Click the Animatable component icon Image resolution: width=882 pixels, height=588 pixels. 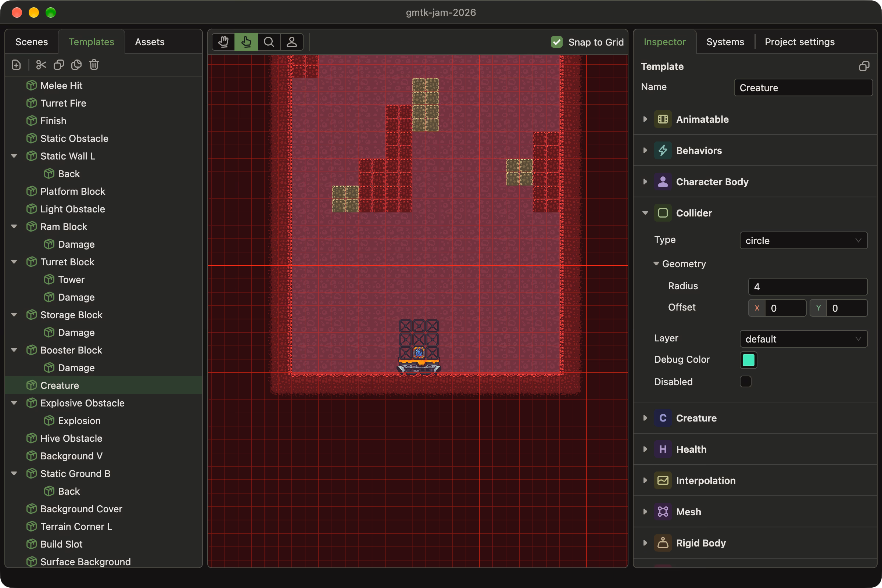(663, 119)
